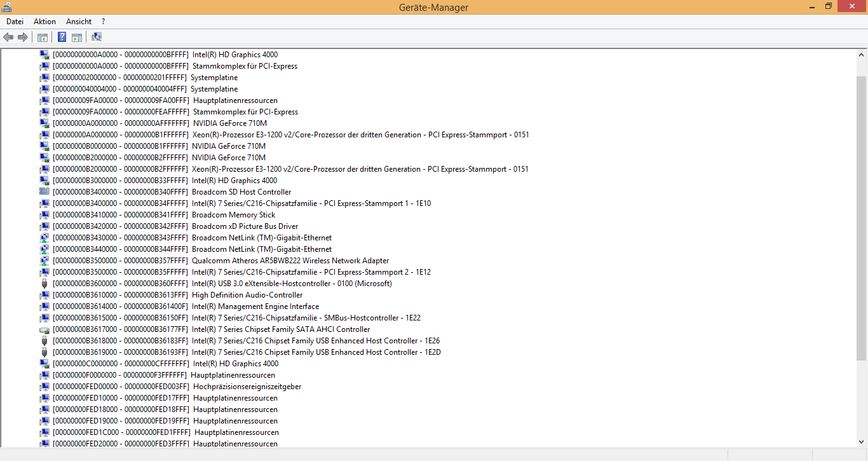This screenshot has width=868, height=461.
Task: Click the Intel Management Engine Interface icon
Action: [x=44, y=306]
